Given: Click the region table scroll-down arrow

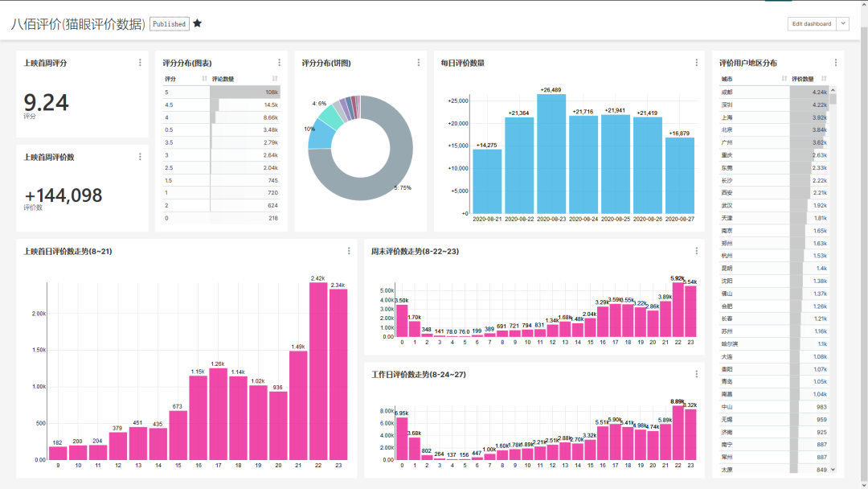Looking at the screenshot, I should pos(833,470).
